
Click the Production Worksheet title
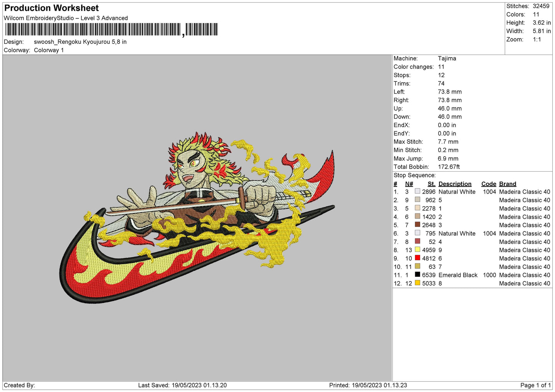click(51, 8)
